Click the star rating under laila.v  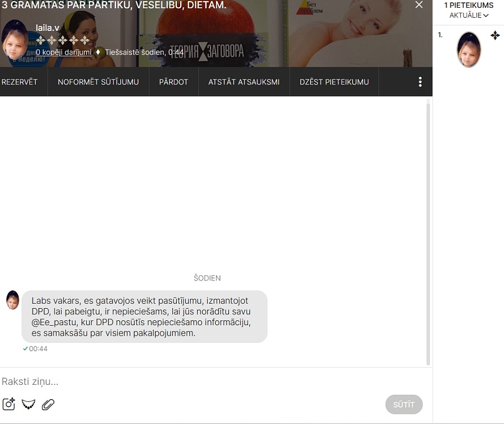tap(62, 40)
